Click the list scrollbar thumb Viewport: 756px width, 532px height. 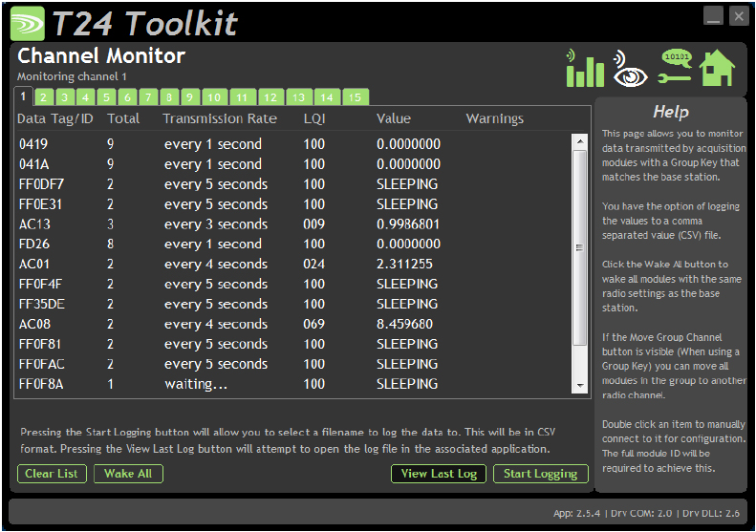pos(579,247)
